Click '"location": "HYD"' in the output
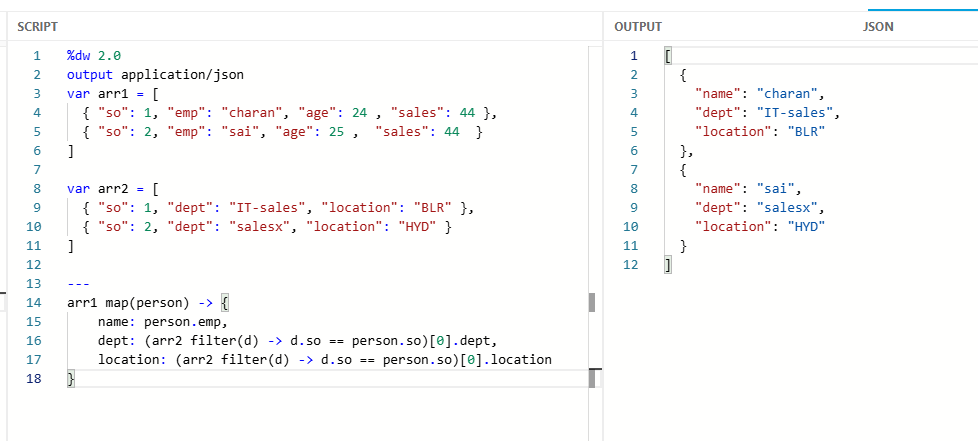This screenshot has height=441, width=978. (x=761, y=226)
